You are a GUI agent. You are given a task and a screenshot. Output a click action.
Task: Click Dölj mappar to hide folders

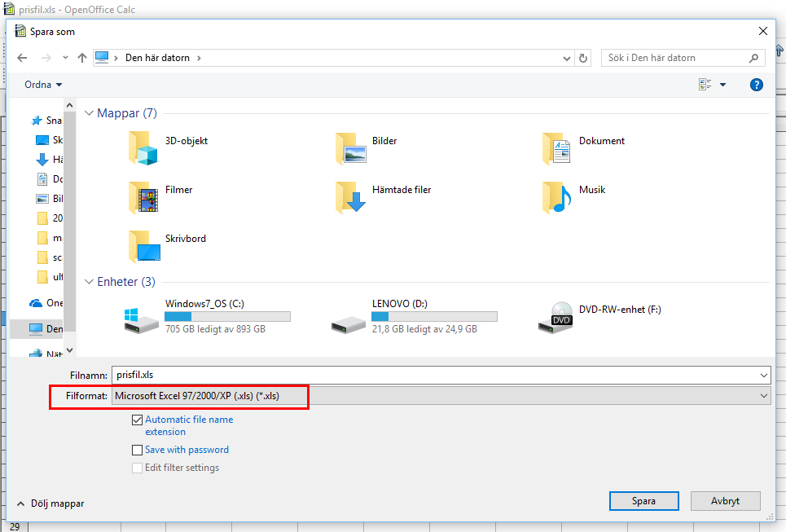50,503
